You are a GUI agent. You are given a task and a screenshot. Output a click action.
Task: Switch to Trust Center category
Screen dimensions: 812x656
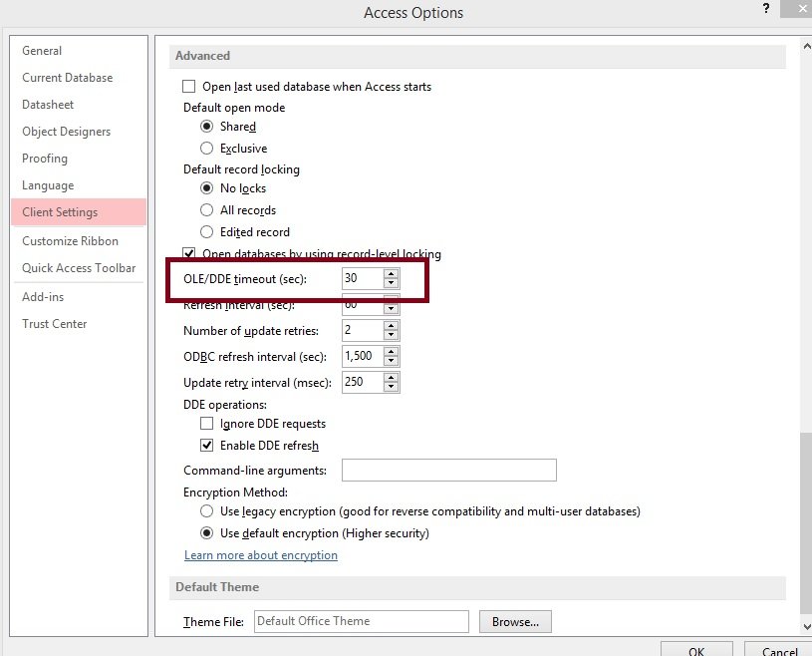click(x=54, y=324)
